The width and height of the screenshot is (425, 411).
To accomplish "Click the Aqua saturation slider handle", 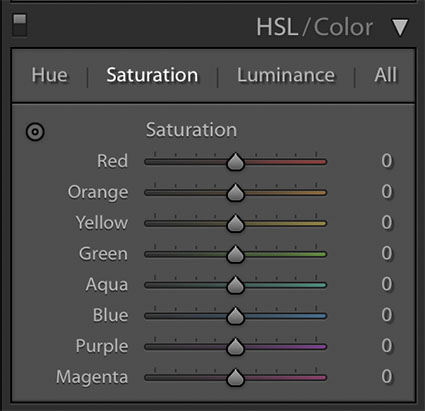I will pos(236,285).
